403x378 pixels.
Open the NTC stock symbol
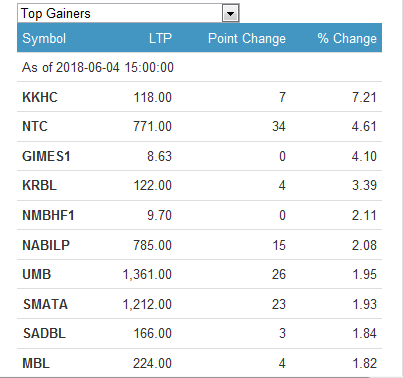coord(35,126)
